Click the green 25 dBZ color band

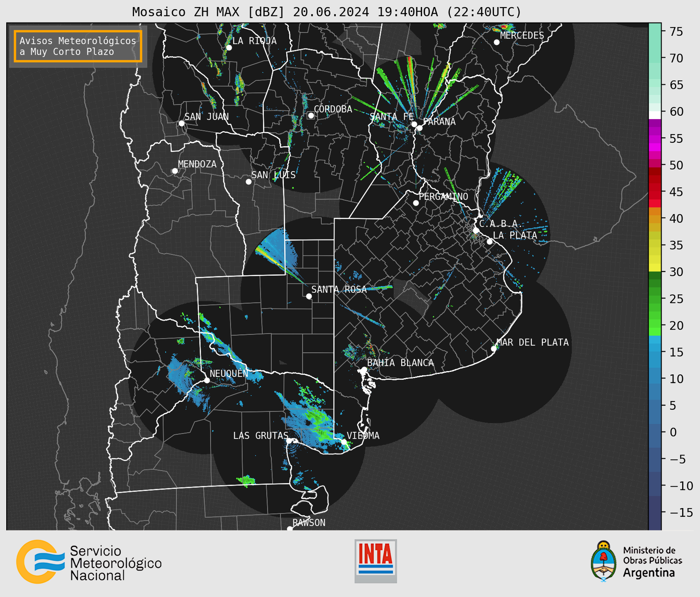(x=655, y=299)
